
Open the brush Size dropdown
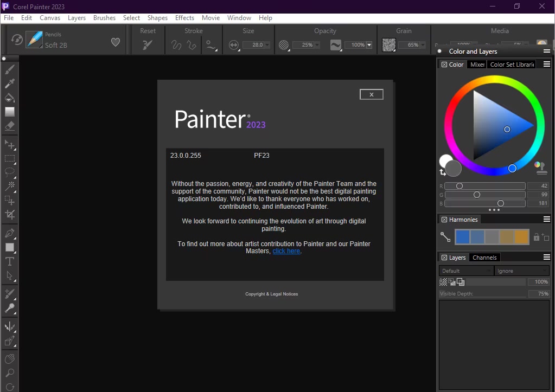(x=267, y=45)
